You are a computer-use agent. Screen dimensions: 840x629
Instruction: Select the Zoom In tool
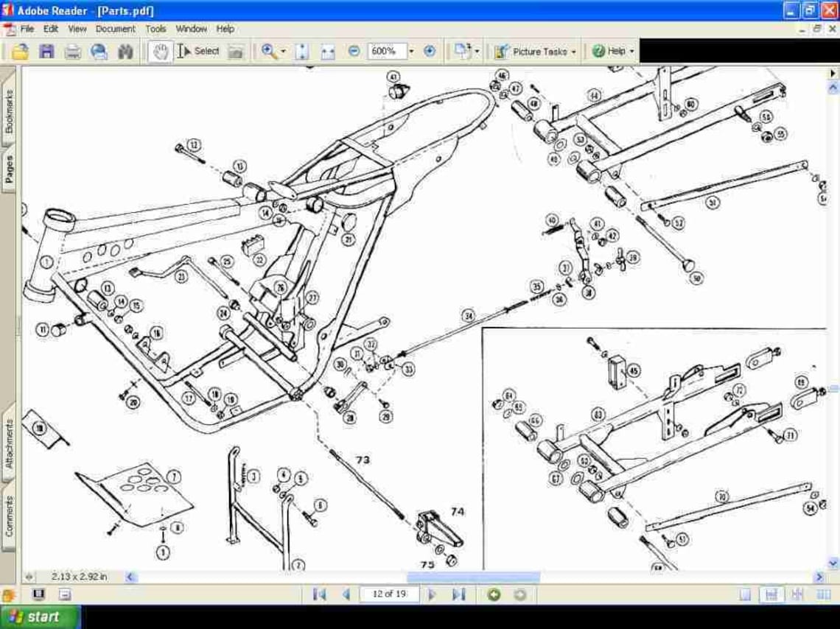(270, 52)
